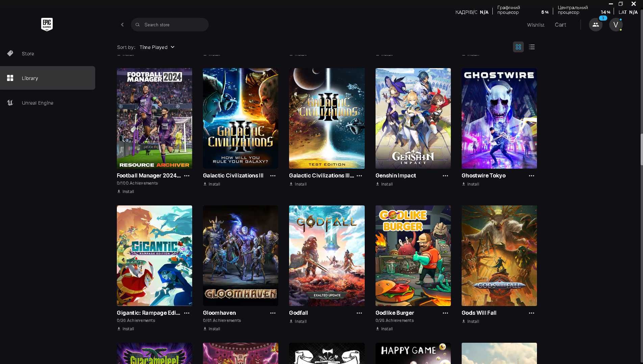Install Galactic Civilizations III

tap(212, 184)
